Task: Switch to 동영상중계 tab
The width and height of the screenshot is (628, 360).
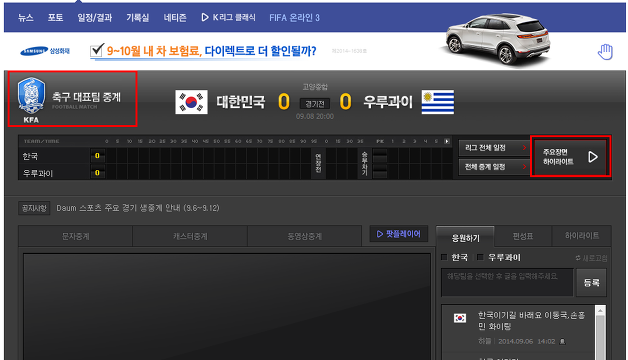Action: (x=305, y=236)
